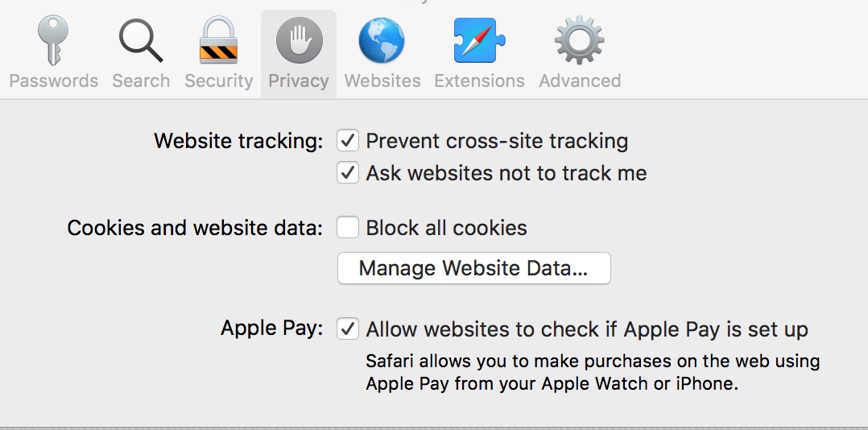Uncheck the Ask websites not to track me checkbox
Viewport: 868px width, 430px height.
[348, 173]
